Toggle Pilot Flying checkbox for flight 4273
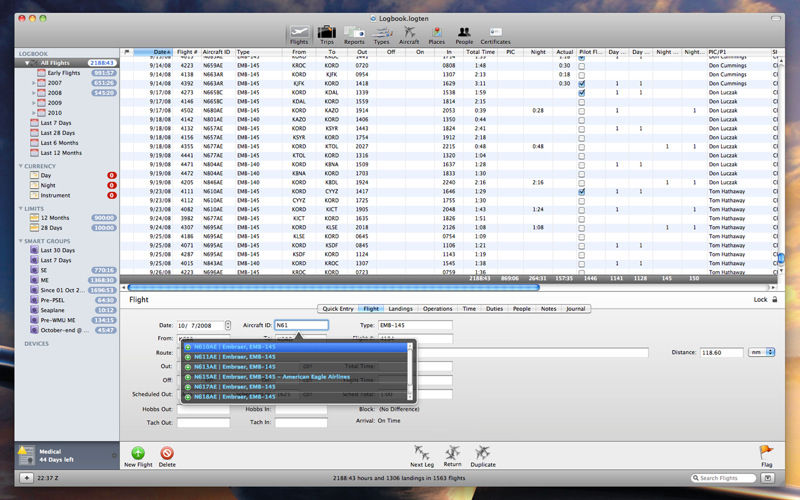Image resolution: width=800 pixels, height=500 pixels. (x=582, y=93)
